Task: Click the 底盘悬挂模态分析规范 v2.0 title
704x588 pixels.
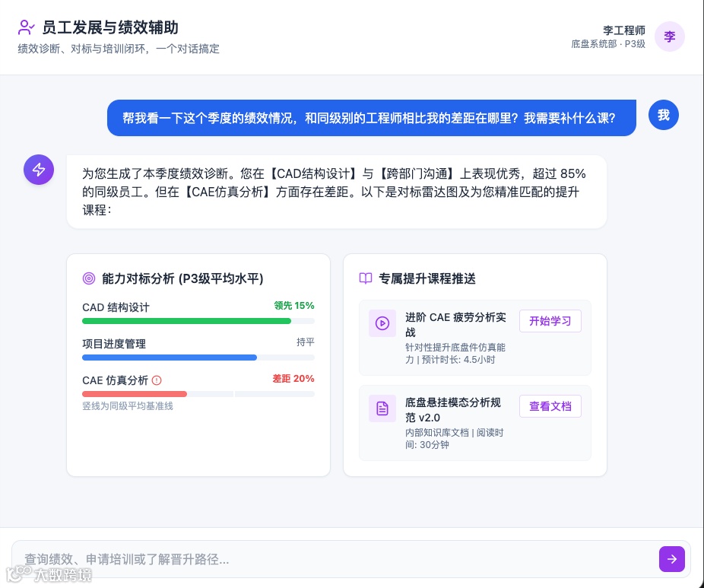Action: click(453, 410)
